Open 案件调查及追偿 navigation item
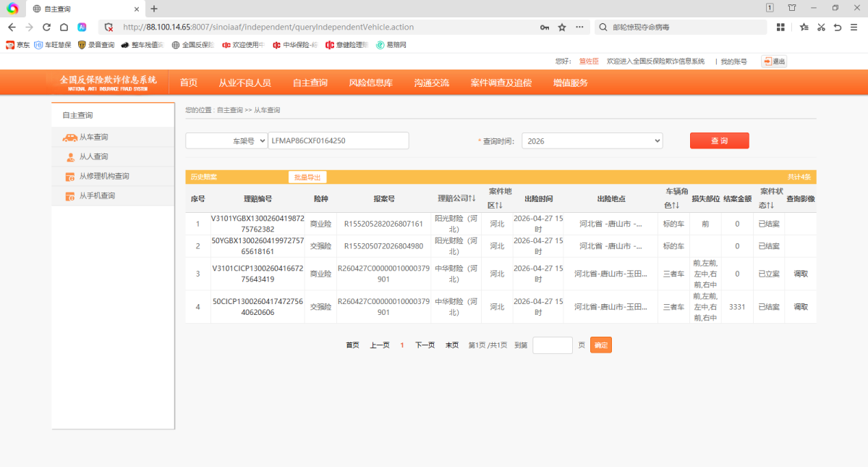This screenshot has width=868, height=467. coord(501,83)
